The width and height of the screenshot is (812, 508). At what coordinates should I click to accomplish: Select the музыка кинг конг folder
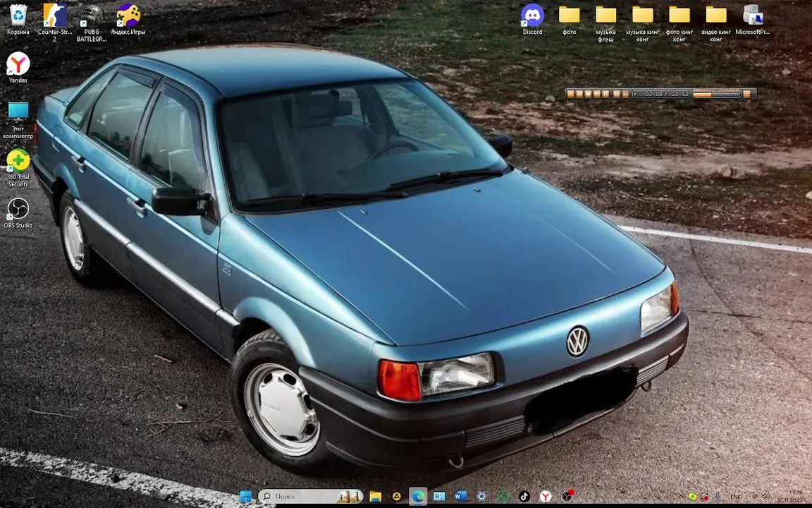tap(643, 23)
